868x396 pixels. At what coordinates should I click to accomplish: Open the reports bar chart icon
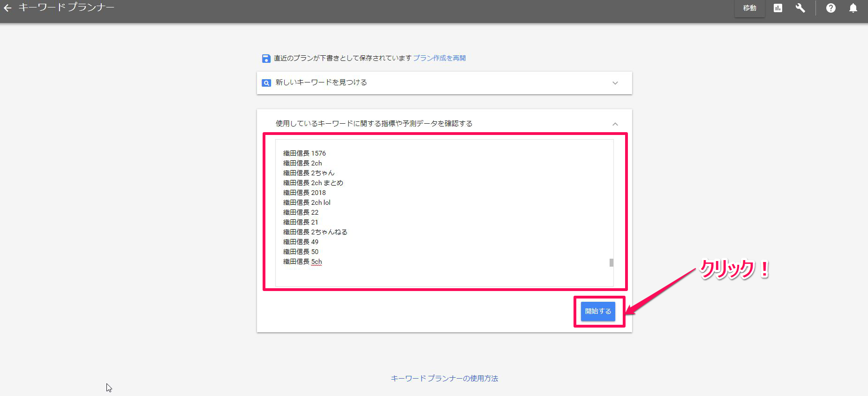pyautogui.click(x=778, y=8)
